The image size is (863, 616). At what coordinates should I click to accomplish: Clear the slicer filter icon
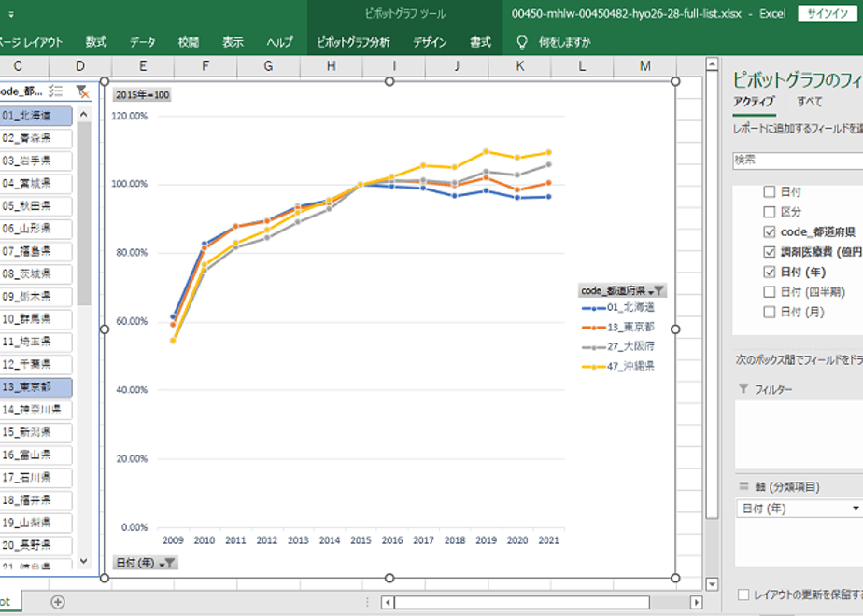[82, 91]
